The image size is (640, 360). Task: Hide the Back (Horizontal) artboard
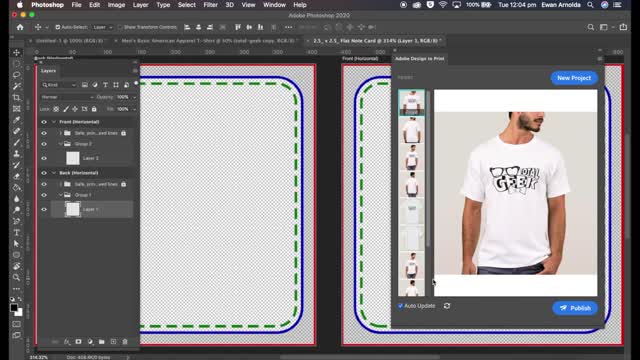click(x=44, y=173)
